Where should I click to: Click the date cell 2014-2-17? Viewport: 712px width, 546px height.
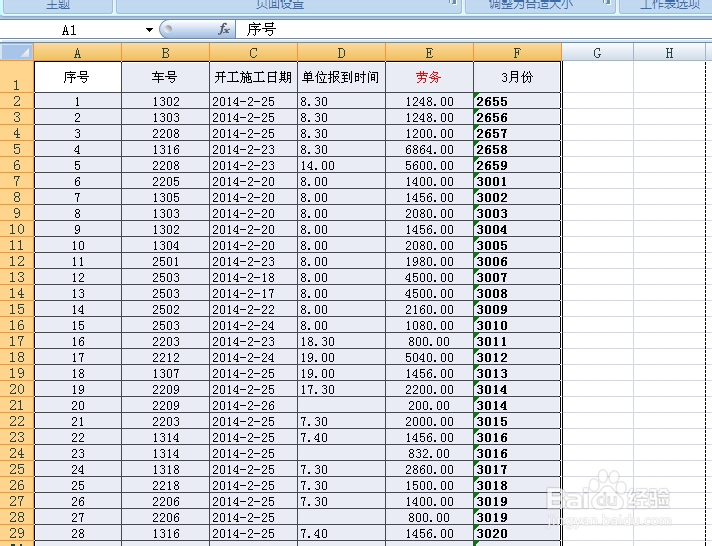coord(253,293)
